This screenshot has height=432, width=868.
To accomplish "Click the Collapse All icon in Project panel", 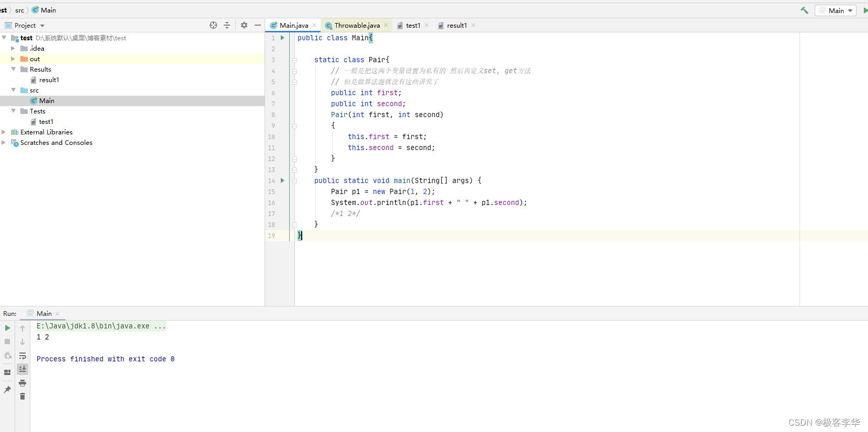I will [x=227, y=25].
